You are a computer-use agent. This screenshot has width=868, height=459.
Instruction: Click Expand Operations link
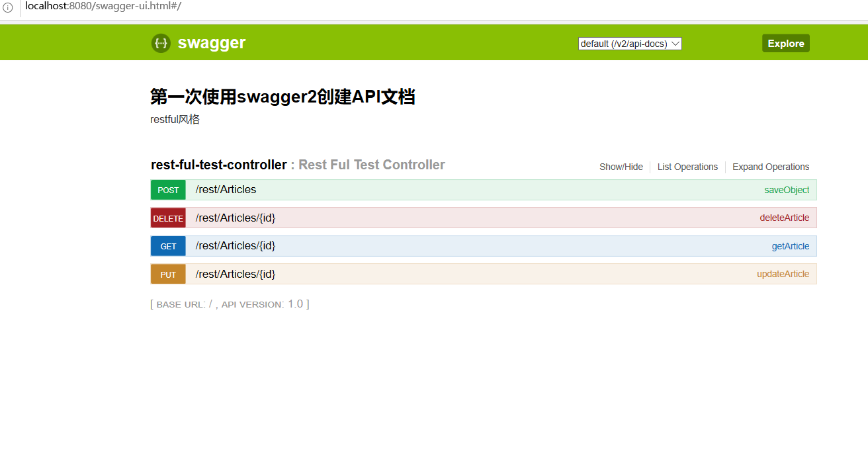(771, 167)
